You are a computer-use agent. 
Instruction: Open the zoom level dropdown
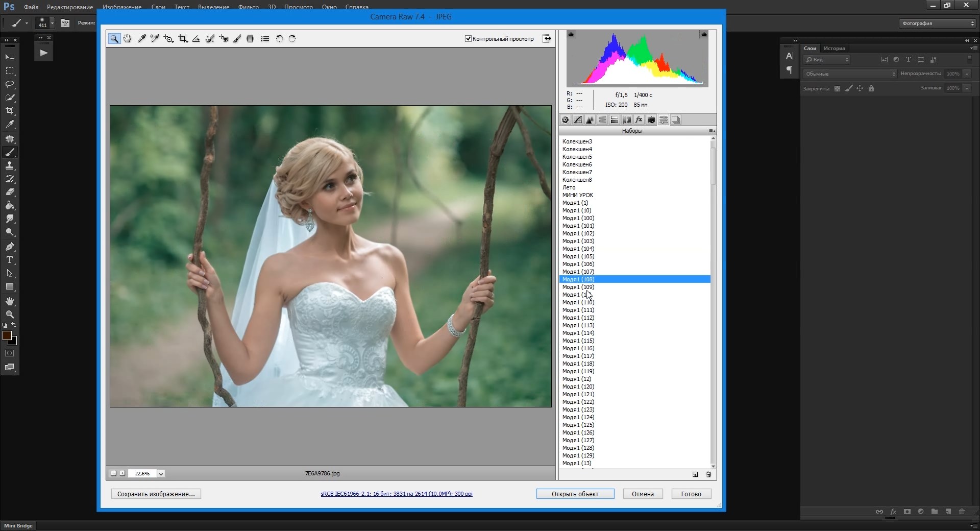[161, 474]
